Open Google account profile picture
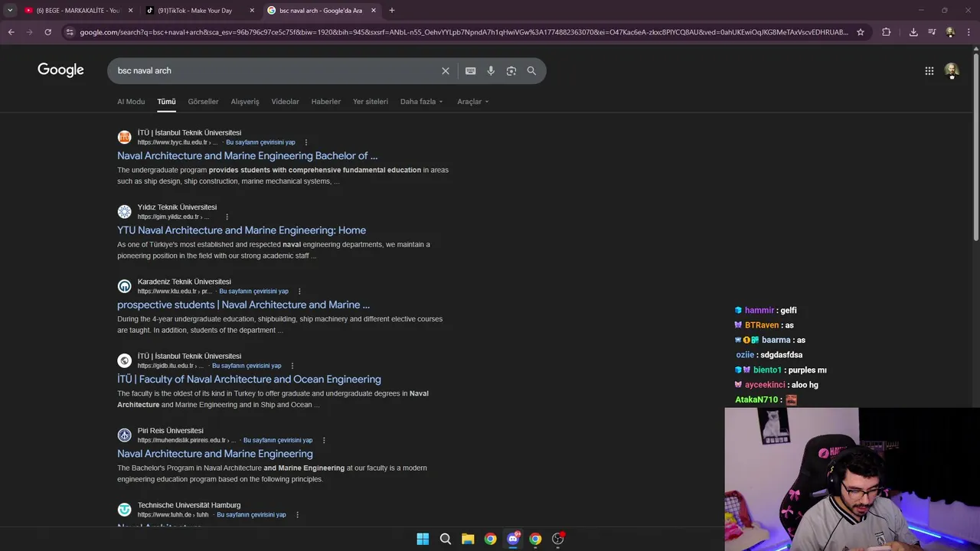 951,70
